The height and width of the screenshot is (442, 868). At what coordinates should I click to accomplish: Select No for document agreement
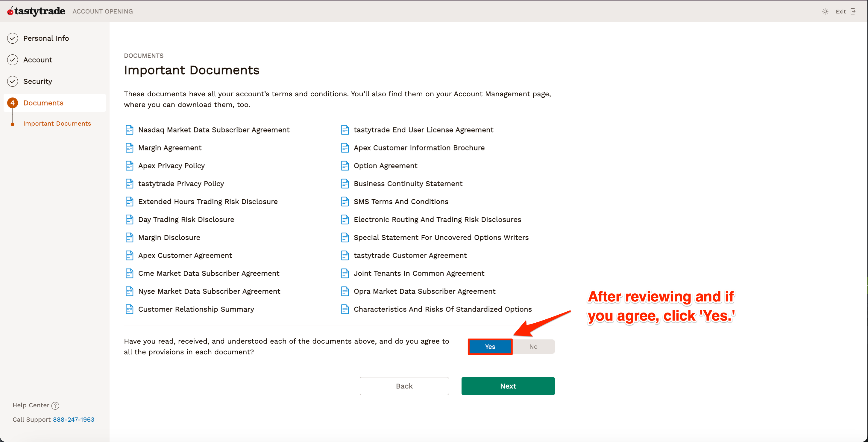533,347
